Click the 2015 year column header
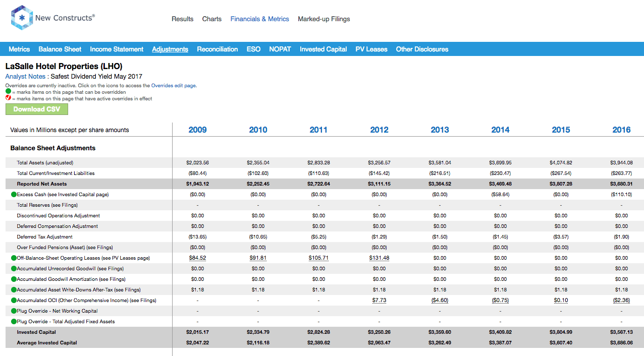This screenshot has height=356, width=644. coord(561,130)
